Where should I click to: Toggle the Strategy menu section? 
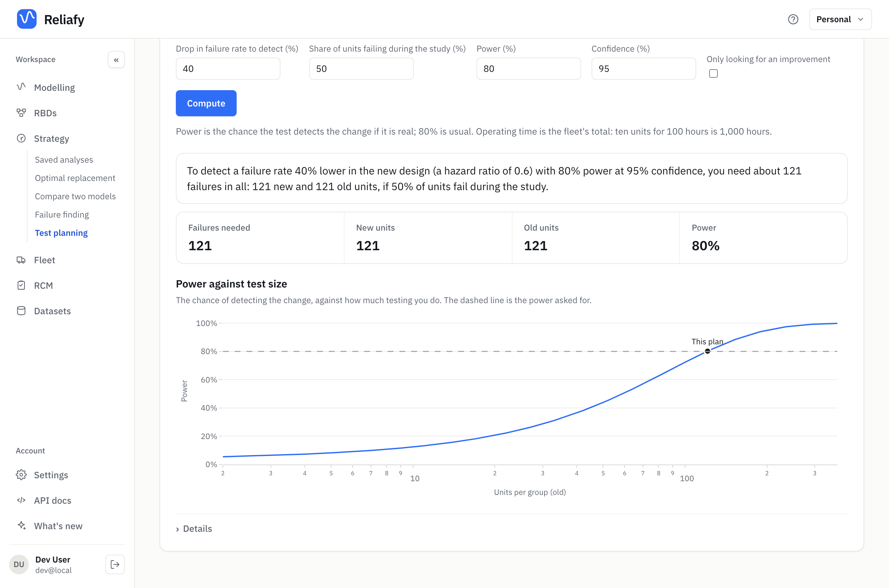point(52,139)
